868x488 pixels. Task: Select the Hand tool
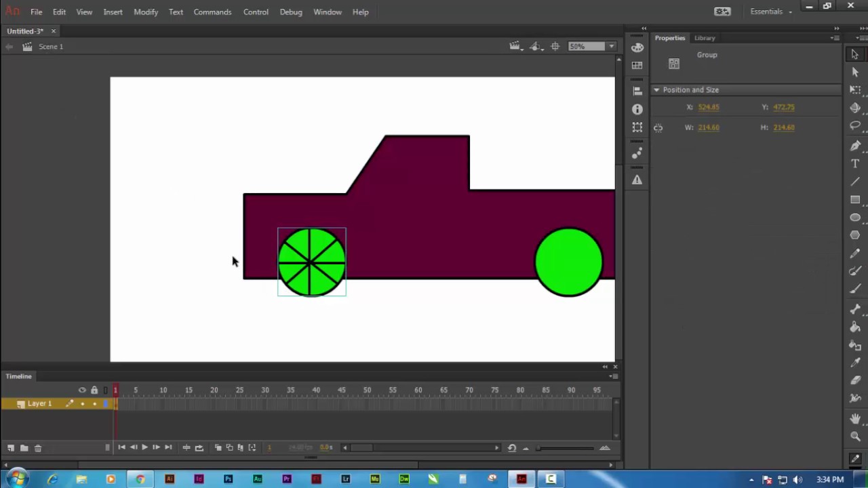pyautogui.click(x=855, y=418)
